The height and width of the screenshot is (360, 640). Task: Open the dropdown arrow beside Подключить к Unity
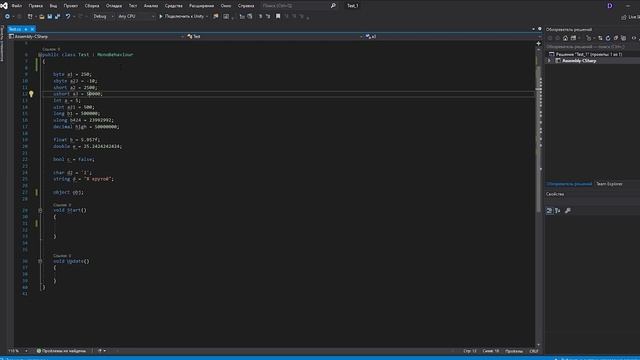tap(207, 16)
